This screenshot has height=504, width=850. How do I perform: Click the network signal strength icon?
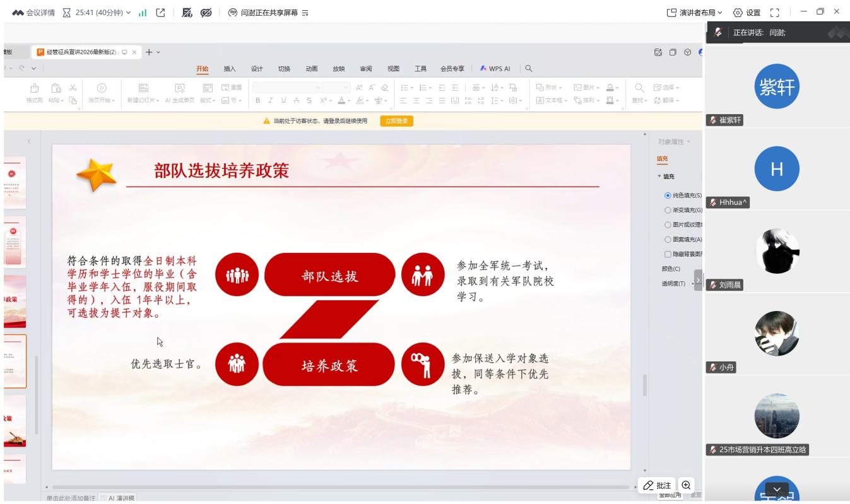point(142,13)
